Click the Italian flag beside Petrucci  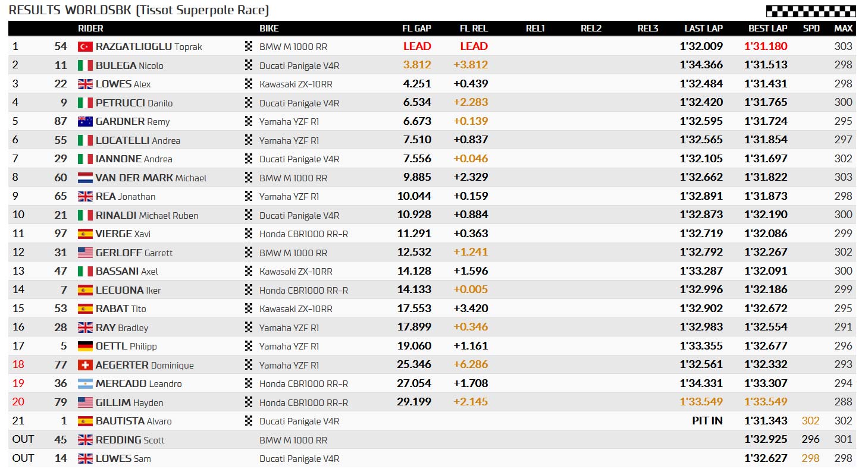coord(85,103)
